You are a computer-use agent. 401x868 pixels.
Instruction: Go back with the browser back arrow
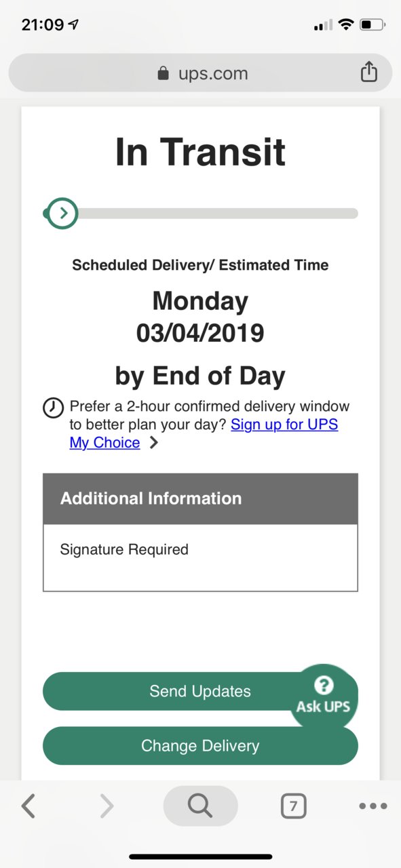click(x=28, y=806)
